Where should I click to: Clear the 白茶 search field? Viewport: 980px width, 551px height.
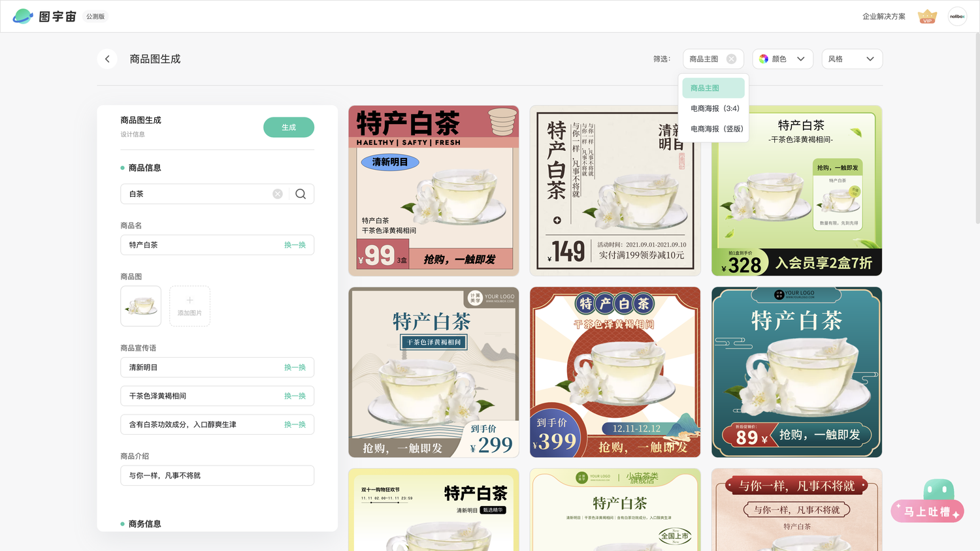(278, 194)
